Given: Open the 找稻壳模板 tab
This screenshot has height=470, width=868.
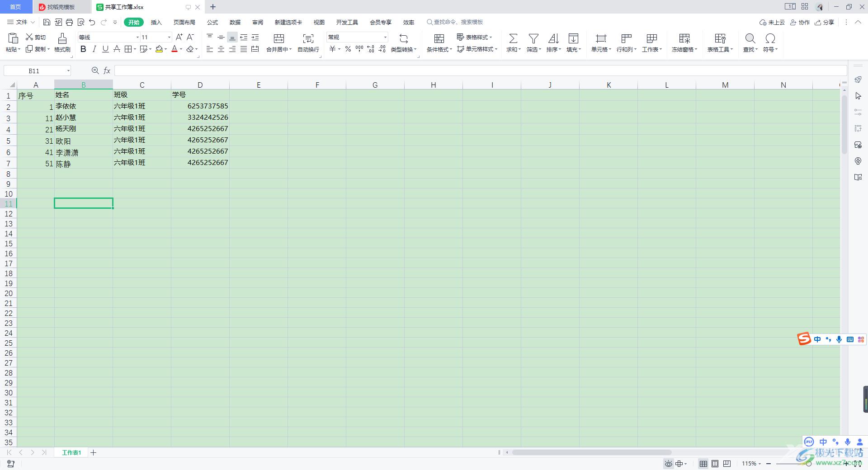Looking at the screenshot, I should 61,7.
